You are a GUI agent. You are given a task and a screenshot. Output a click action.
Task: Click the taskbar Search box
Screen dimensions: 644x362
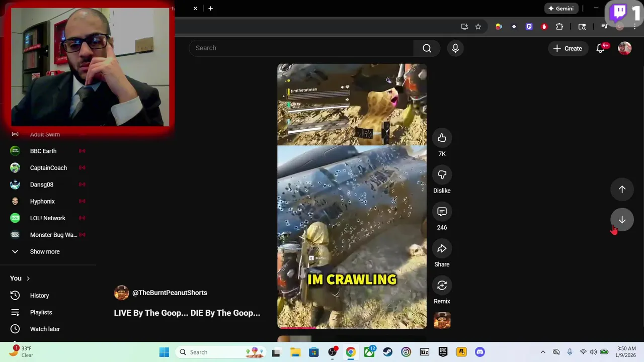coord(221,352)
